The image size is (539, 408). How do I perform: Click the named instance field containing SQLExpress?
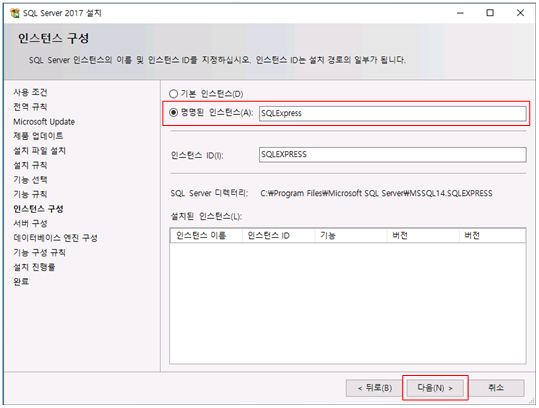pos(393,113)
